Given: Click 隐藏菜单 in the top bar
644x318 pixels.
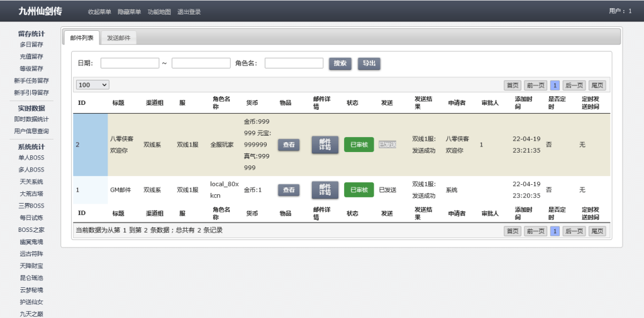Looking at the screenshot, I should tap(130, 12).
